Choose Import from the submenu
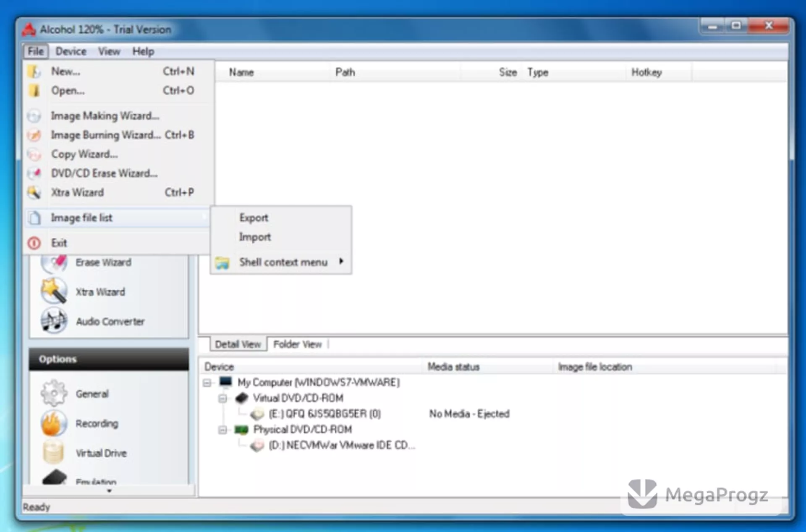 281,237
